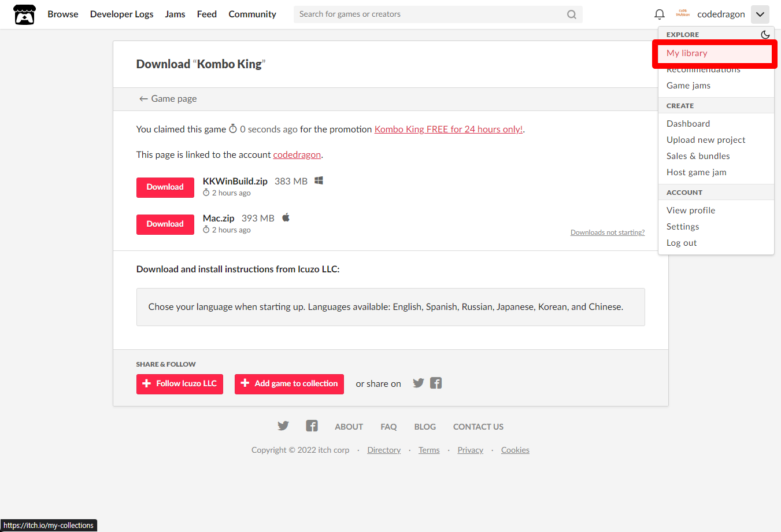Open the FAQ footer link
Screen dimensions: 781x532
point(388,427)
